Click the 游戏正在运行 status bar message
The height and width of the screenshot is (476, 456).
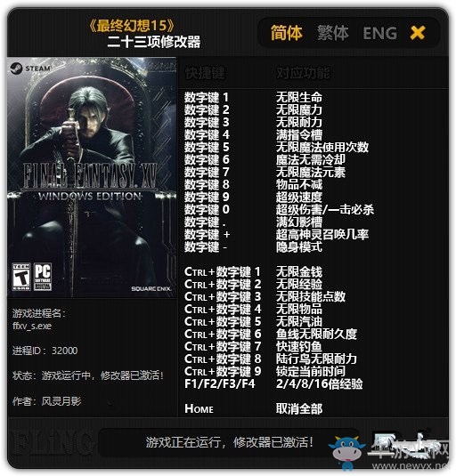pyautogui.click(x=230, y=442)
